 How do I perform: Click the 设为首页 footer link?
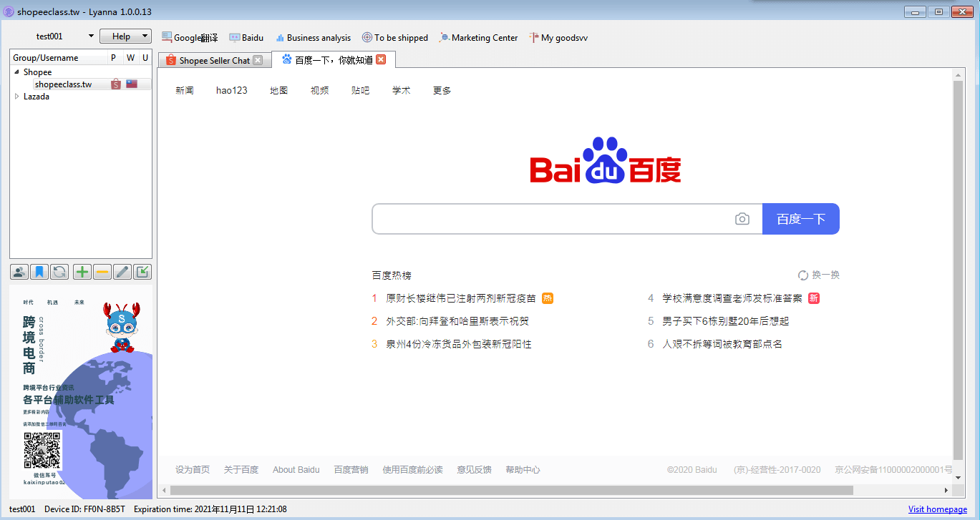coord(193,470)
